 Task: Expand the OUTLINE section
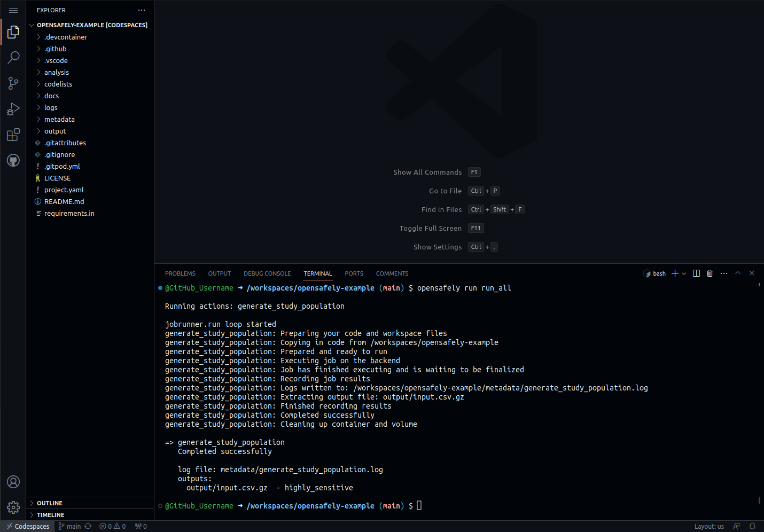click(50, 503)
